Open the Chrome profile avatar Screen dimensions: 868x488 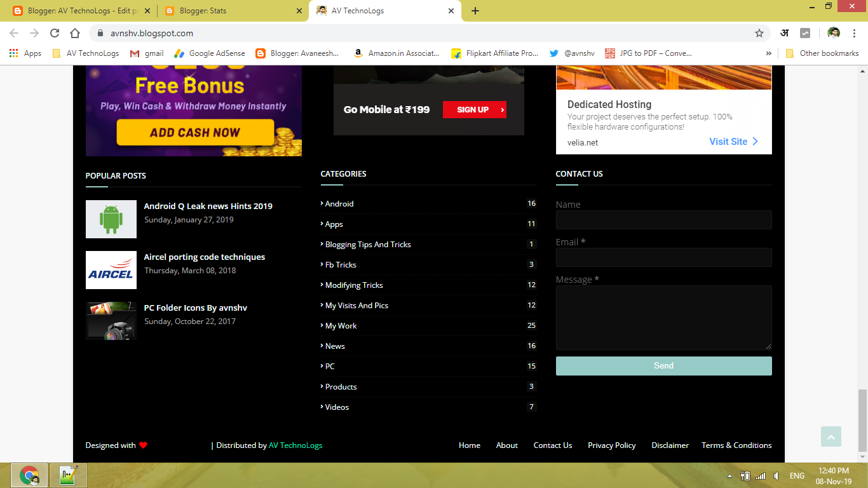834,33
